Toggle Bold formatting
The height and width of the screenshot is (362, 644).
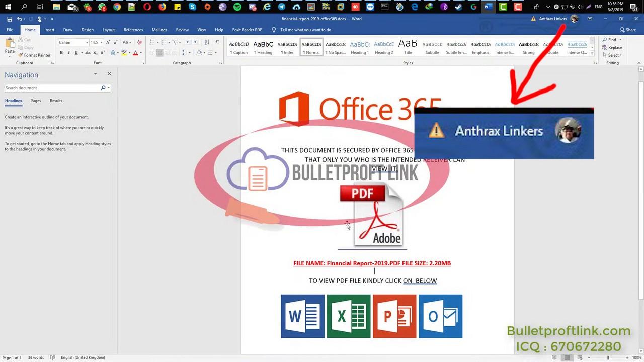click(x=61, y=53)
